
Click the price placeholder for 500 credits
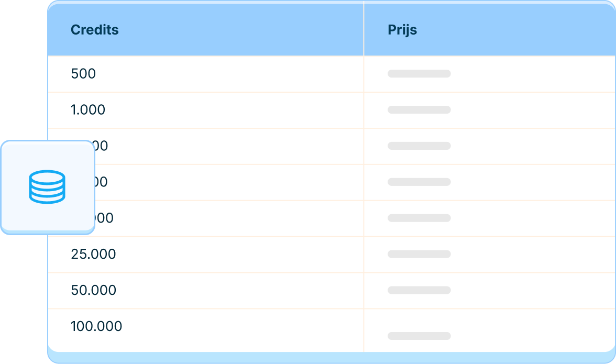(419, 74)
